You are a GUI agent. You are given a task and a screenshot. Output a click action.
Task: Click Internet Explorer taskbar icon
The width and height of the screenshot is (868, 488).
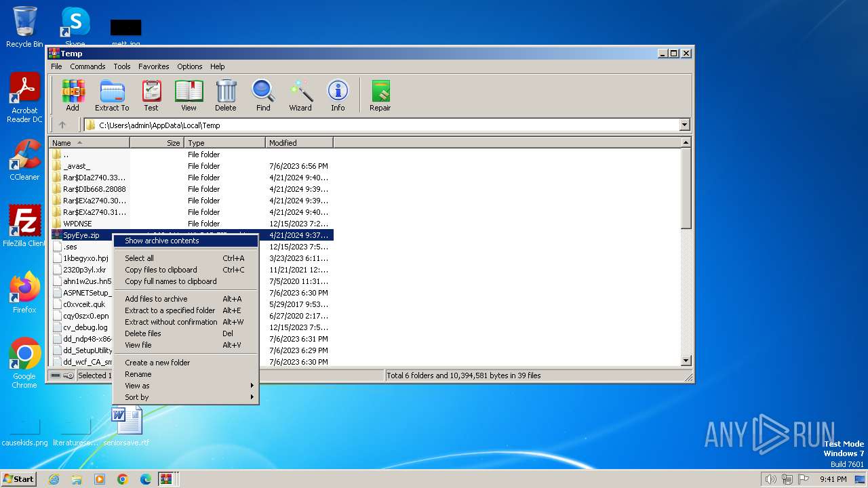54,479
